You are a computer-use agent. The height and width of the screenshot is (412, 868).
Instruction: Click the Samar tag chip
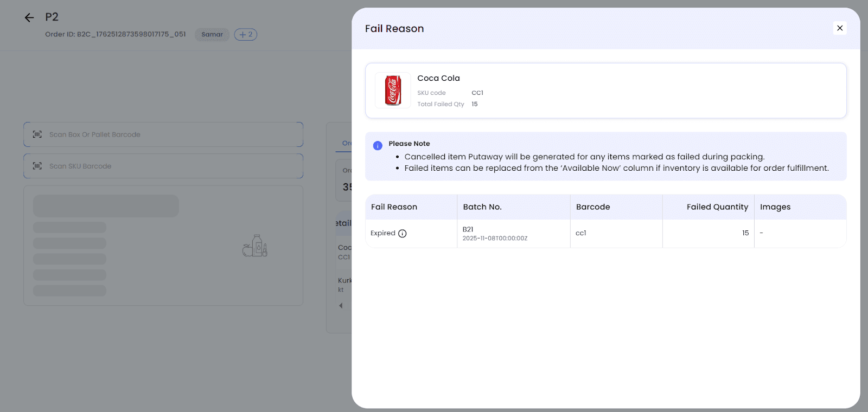point(212,35)
